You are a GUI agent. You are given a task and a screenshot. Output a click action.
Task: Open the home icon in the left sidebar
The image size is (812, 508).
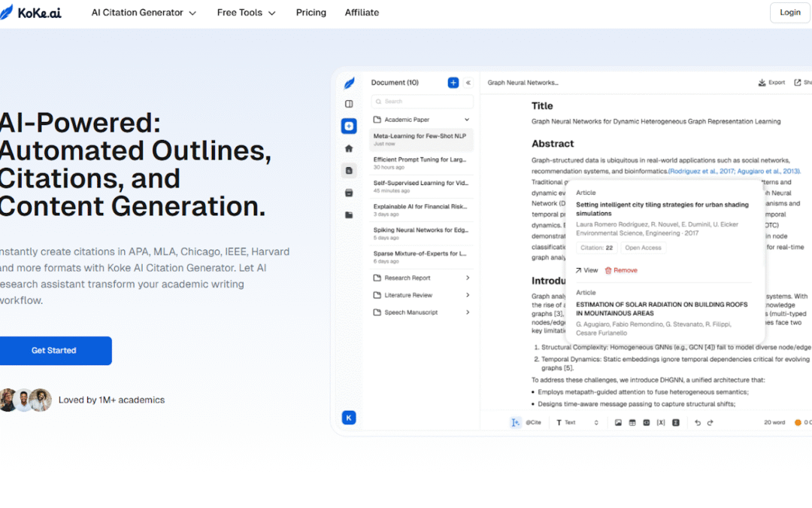click(x=349, y=148)
